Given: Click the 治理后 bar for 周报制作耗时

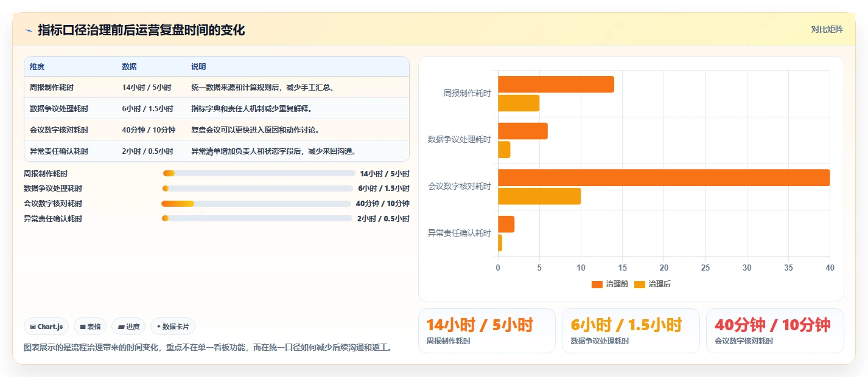Looking at the screenshot, I should tap(519, 103).
